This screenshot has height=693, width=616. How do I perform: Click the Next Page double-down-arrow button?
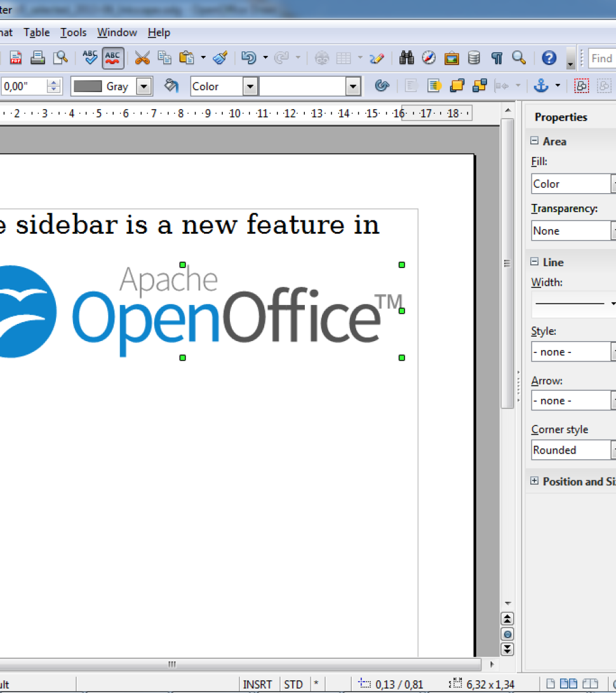[x=507, y=649]
